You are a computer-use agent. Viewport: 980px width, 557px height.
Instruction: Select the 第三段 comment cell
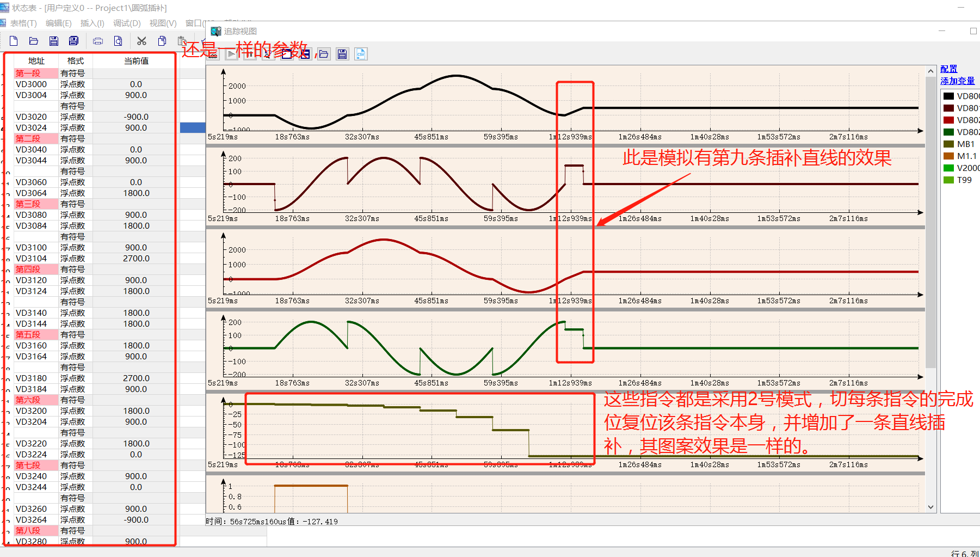(x=36, y=204)
